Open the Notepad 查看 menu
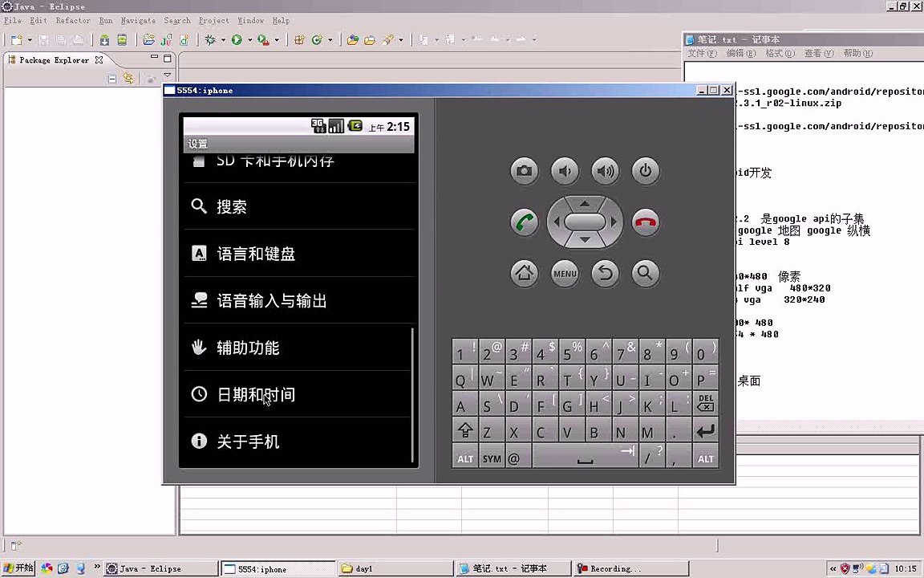The height and width of the screenshot is (578, 924). (819, 53)
